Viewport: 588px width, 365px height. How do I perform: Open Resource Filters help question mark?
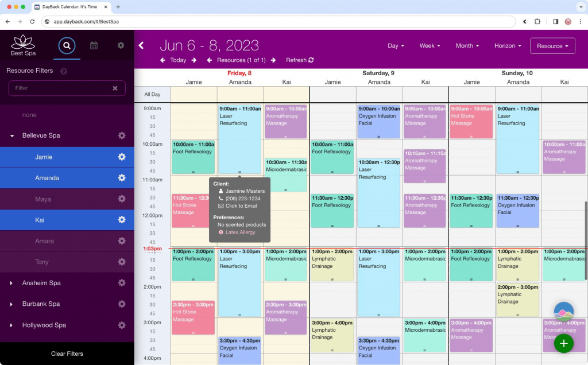coord(63,71)
